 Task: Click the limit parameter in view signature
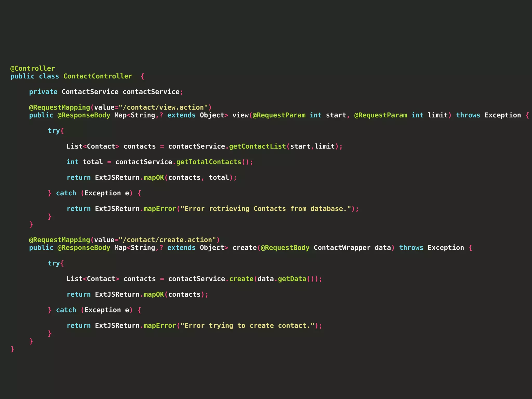tap(437, 115)
